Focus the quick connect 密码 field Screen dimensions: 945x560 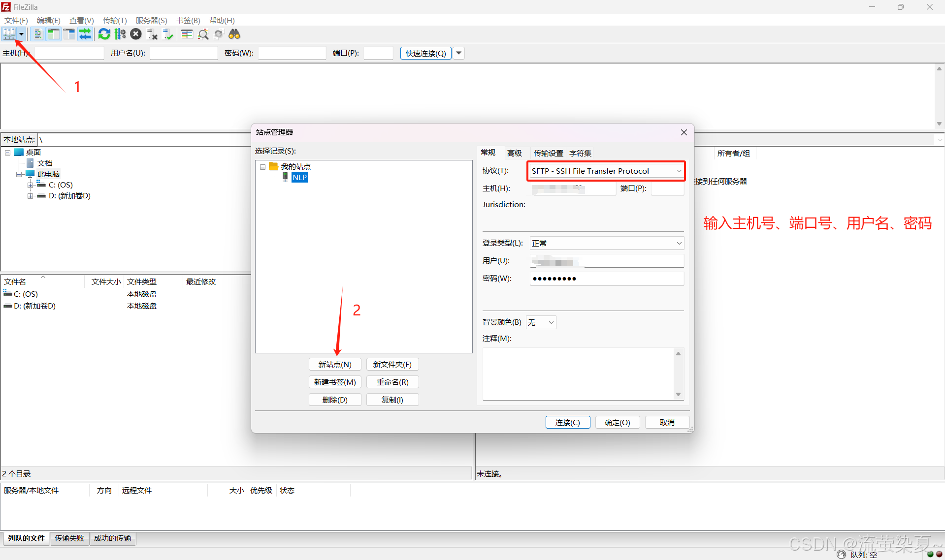click(x=292, y=53)
